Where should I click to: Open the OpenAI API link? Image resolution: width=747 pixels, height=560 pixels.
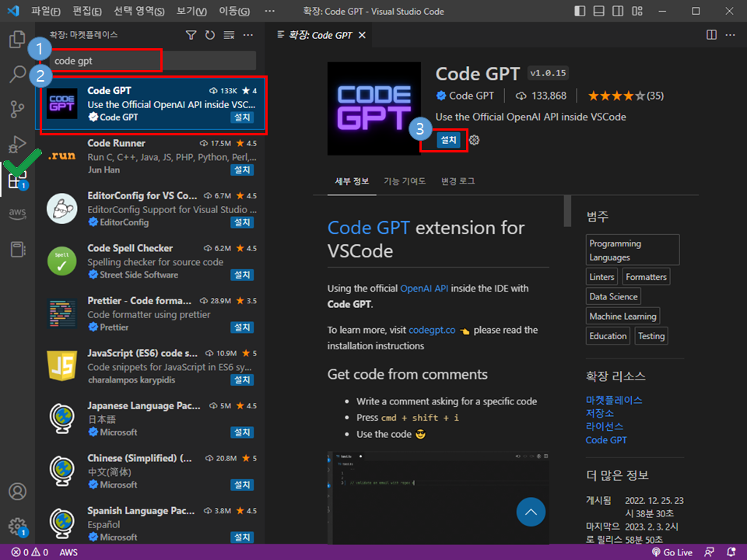(424, 288)
